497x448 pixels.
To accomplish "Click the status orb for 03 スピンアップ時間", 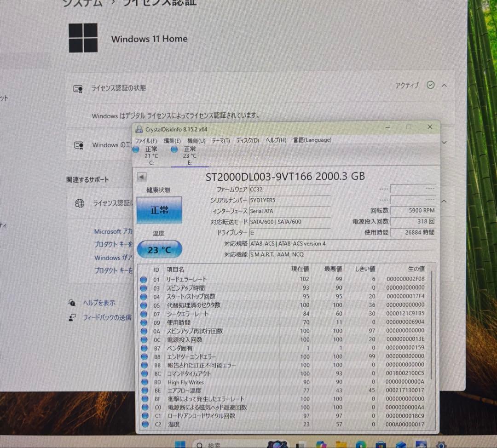I will 144,288.
